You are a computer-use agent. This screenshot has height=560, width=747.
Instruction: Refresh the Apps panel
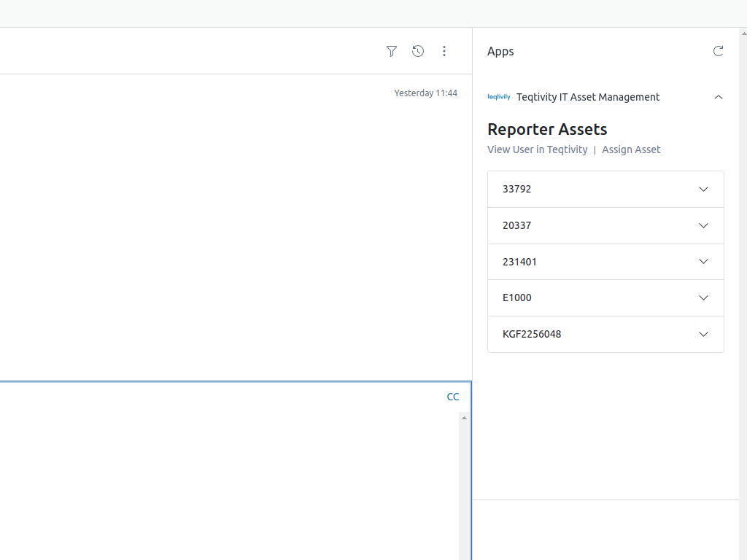718,51
